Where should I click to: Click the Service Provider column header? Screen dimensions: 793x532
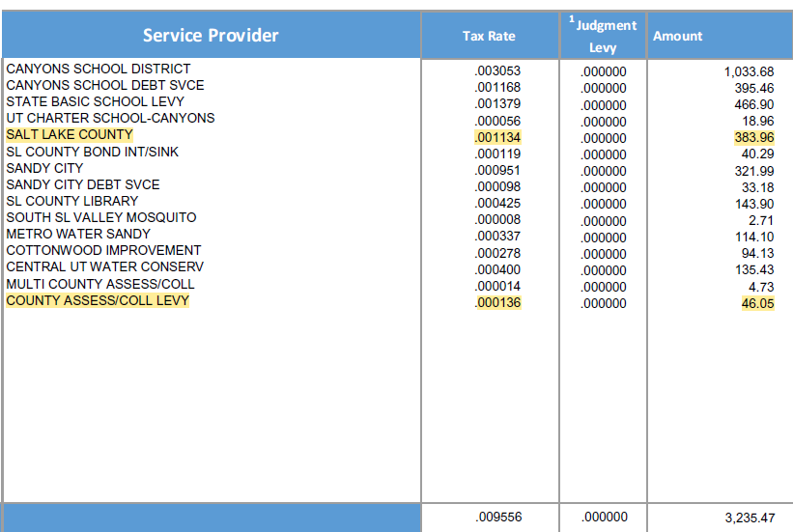[x=211, y=36]
